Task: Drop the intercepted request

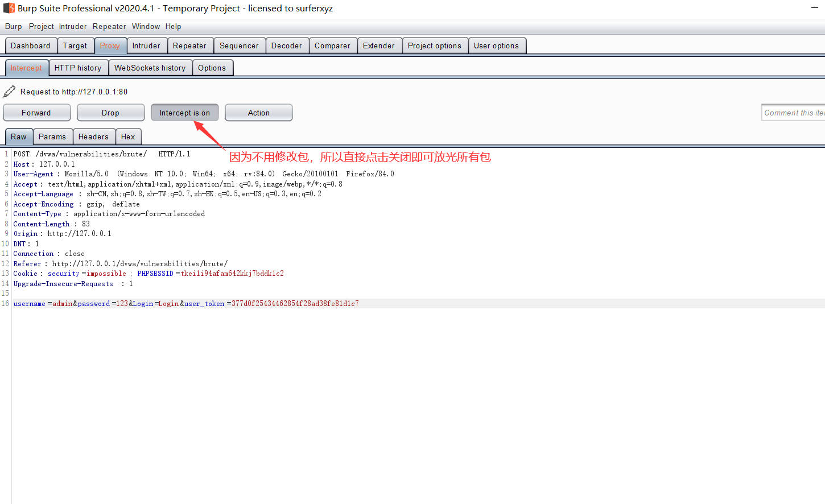Action: (110, 113)
